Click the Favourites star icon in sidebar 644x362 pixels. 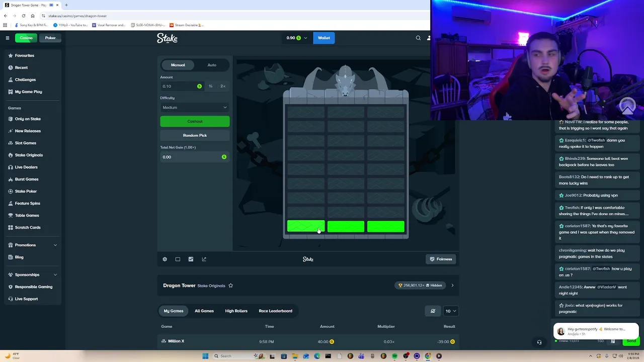[11, 55]
